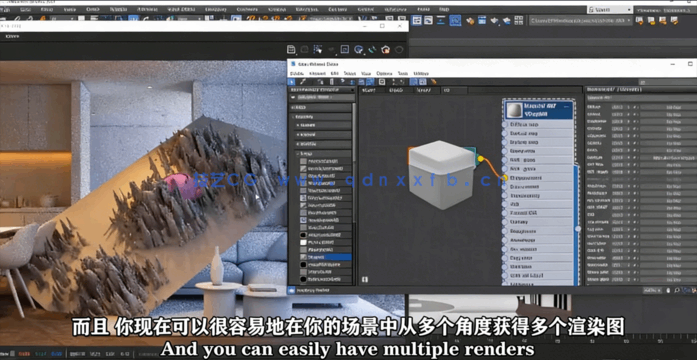Open Render Setup teapot icon in 3ds Max toolbar
This screenshot has height=360, width=697.
click(x=470, y=20)
